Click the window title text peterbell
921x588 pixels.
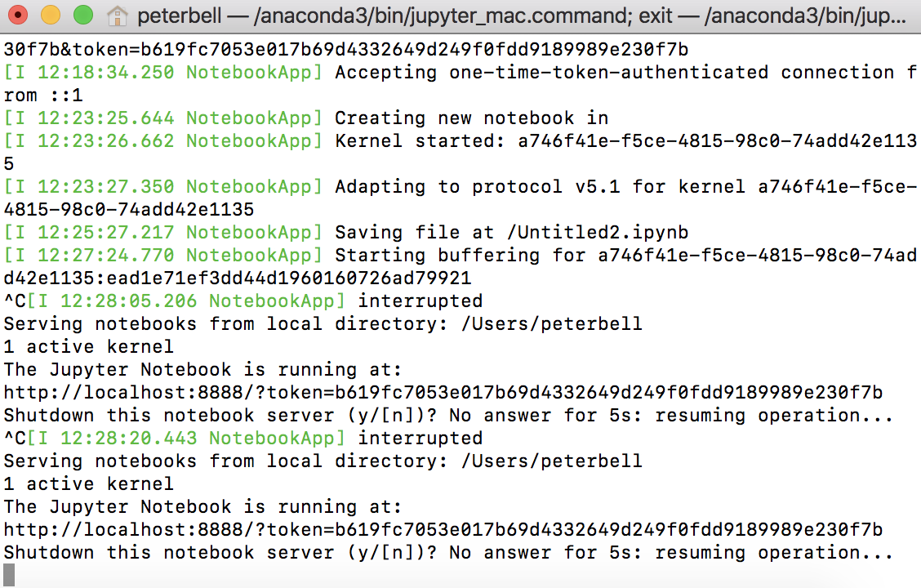[179, 16]
